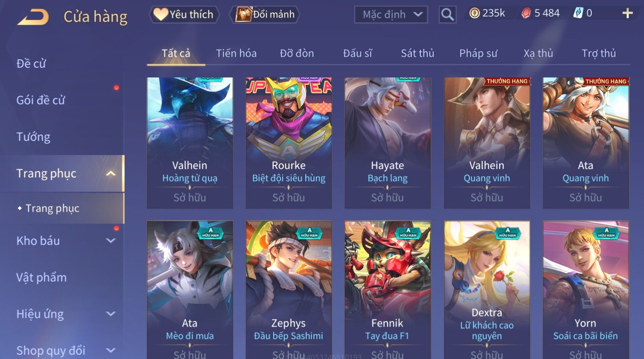Screen dimensions: 644x359
Task: Go to Gói đề cử section
Action: tap(41, 100)
